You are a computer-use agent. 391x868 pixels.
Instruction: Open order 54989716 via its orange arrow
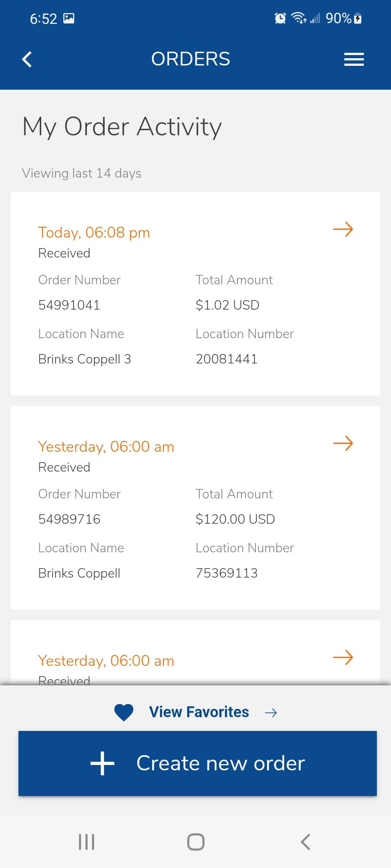tap(343, 443)
